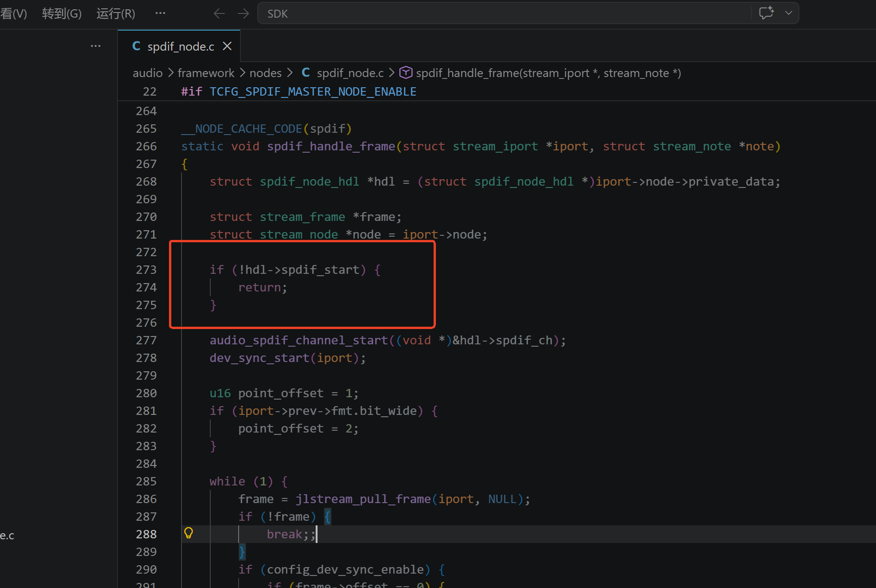Open the 转到(G) menu

62,13
